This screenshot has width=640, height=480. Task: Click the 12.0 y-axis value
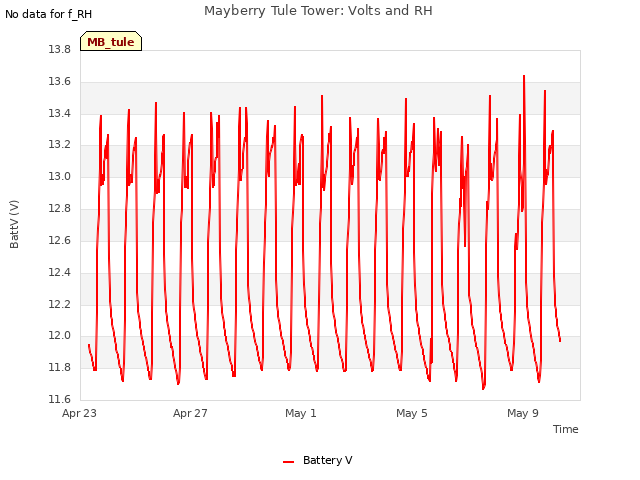(x=60, y=336)
